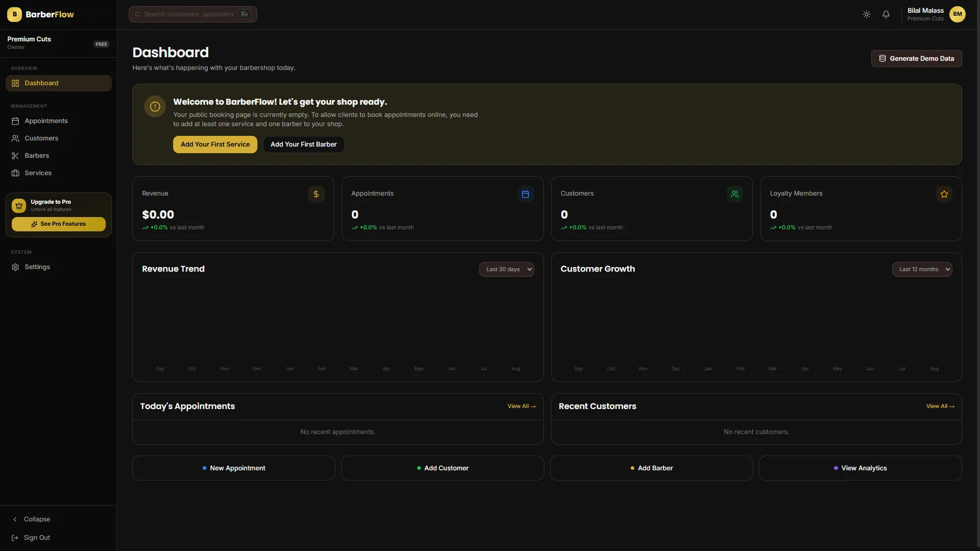Image resolution: width=980 pixels, height=551 pixels.
Task: Click the sidebar Customers people icon
Action: (15, 138)
